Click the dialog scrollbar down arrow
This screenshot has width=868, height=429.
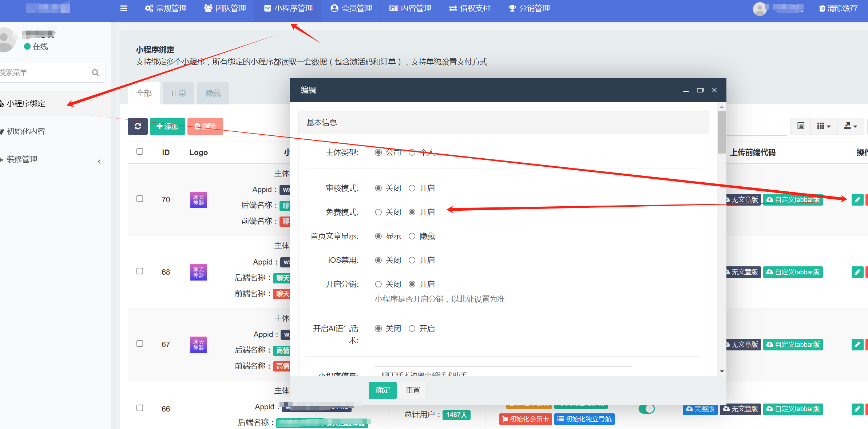[x=722, y=372]
